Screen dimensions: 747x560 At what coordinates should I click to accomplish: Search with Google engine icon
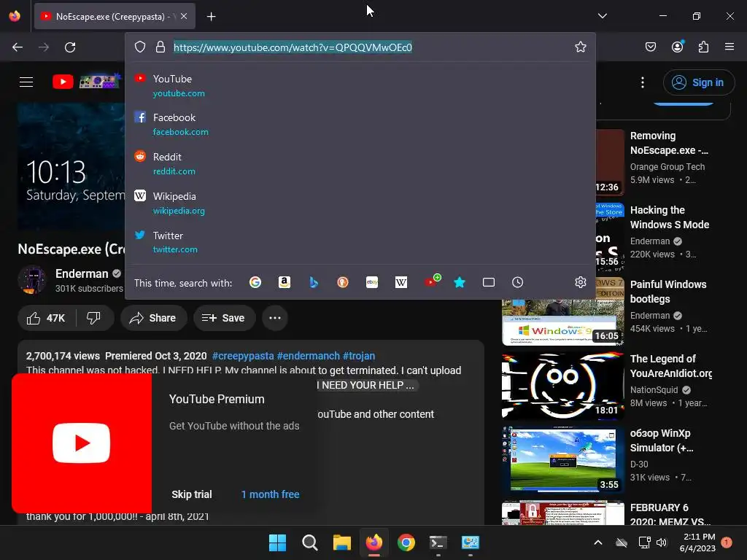pos(255,282)
